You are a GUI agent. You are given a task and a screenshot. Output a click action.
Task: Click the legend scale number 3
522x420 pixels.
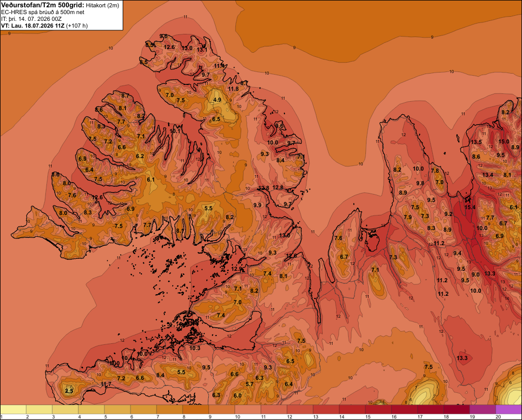coord(54,417)
